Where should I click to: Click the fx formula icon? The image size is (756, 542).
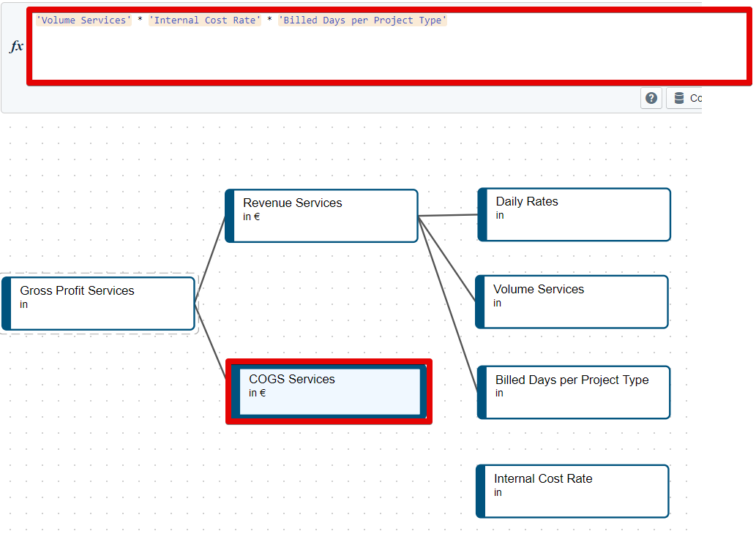tap(16, 46)
